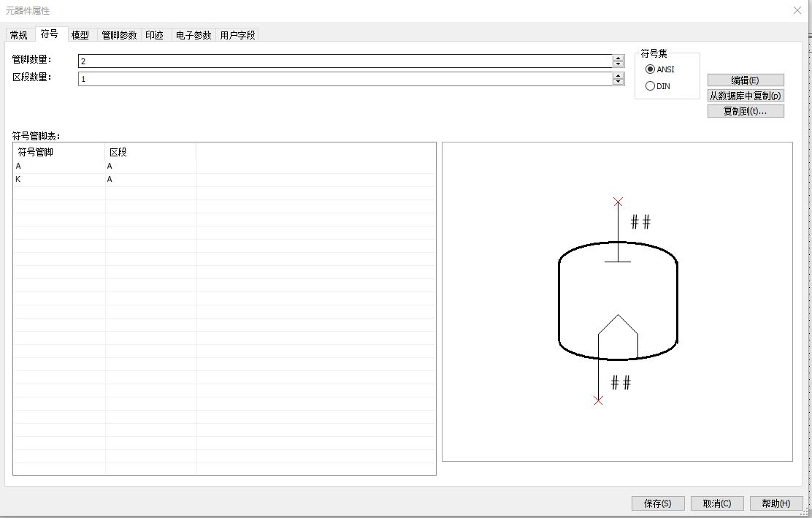Click the 区段数量 input field
This screenshot has height=518, width=812.
(345, 79)
